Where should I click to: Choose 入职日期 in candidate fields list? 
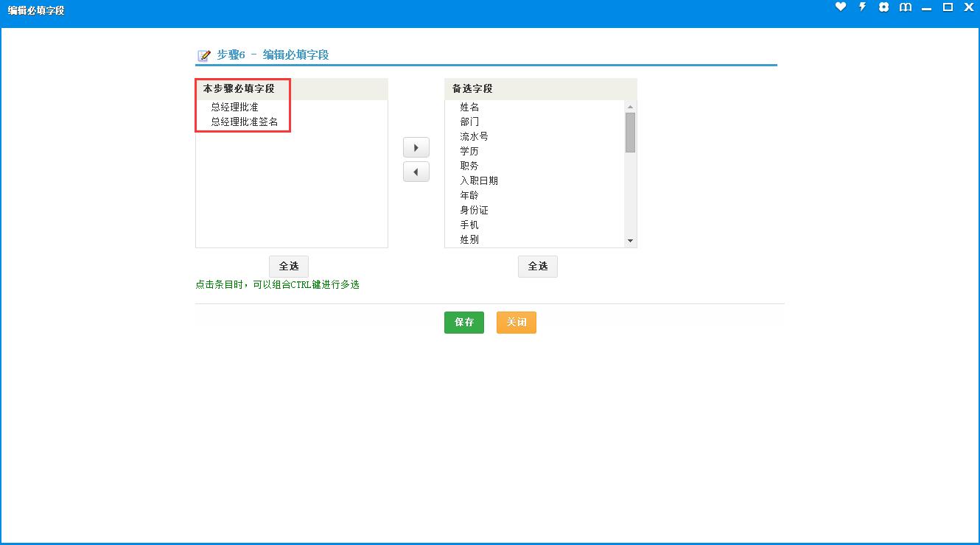click(x=479, y=180)
